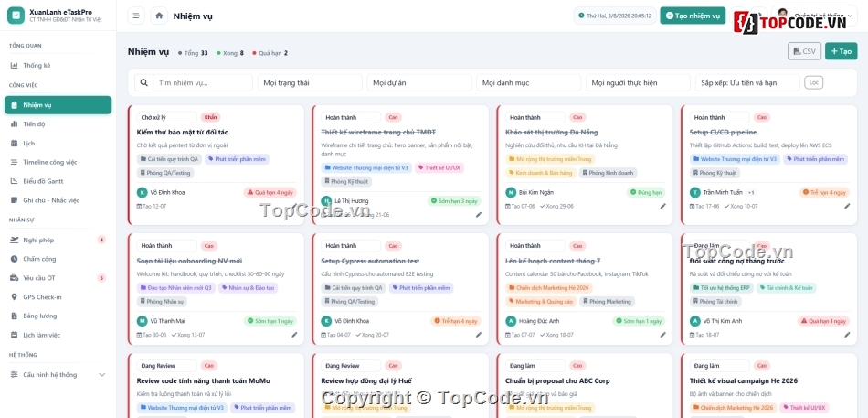Click the Tối ưu hệ thống ERP tag
868x418 pixels.
(x=721, y=288)
